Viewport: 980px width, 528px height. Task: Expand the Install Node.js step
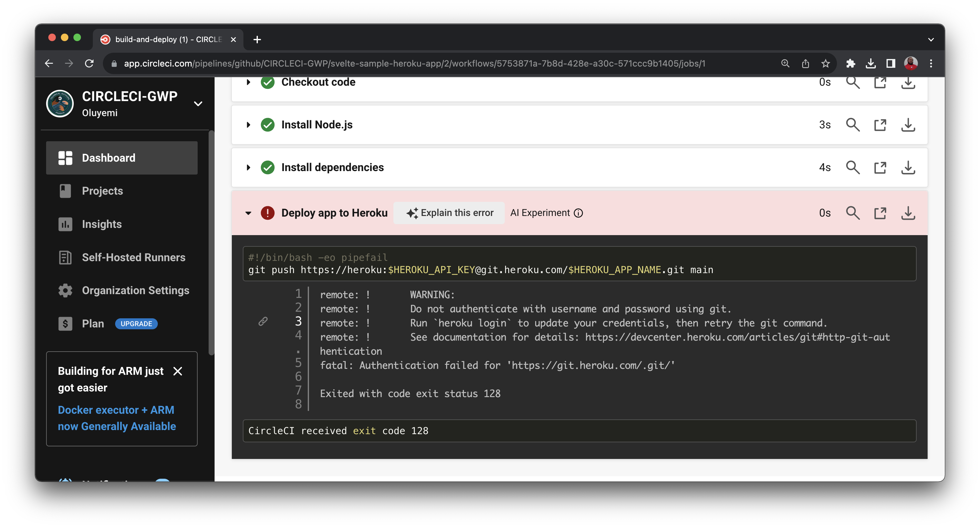tap(248, 125)
